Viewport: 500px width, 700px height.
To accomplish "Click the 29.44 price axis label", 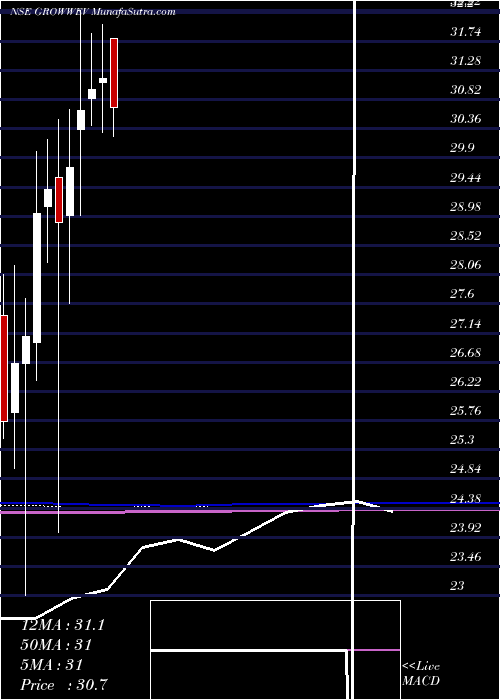I will pyautogui.click(x=466, y=178).
